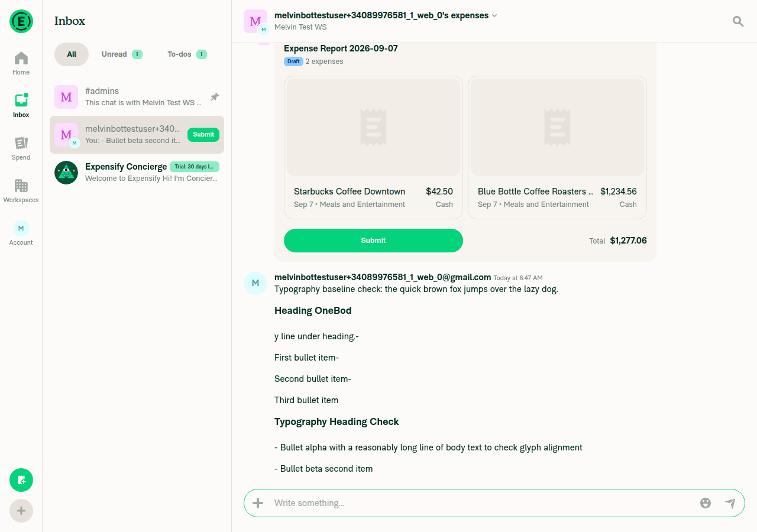Select the Unread filter tab

122,54
